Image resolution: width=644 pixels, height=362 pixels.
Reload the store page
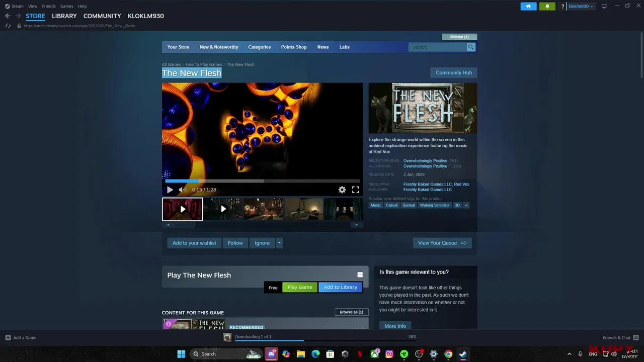8,26
